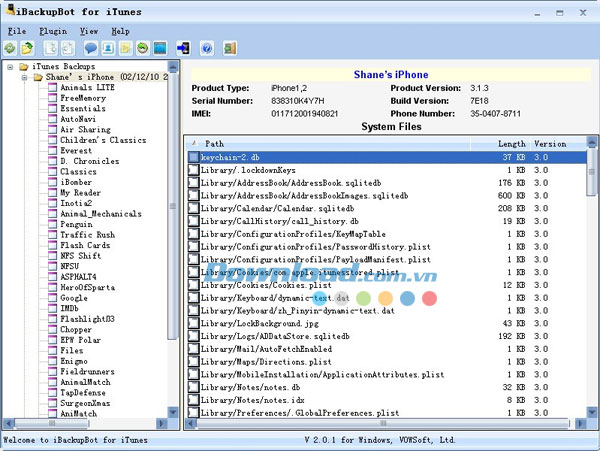This screenshot has width=600, height=451.
Task: Click the blue-arrow transfer to device icon
Action: pos(183,48)
